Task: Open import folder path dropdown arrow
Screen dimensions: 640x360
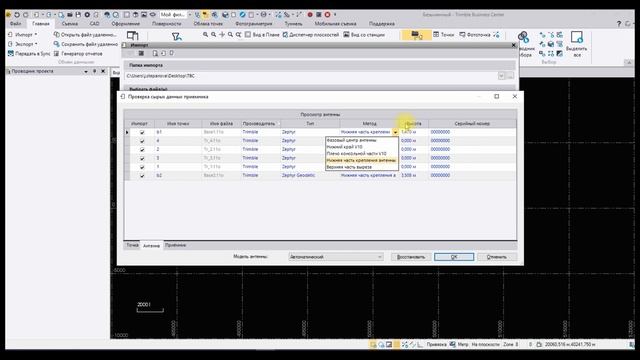Action: tap(501, 76)
